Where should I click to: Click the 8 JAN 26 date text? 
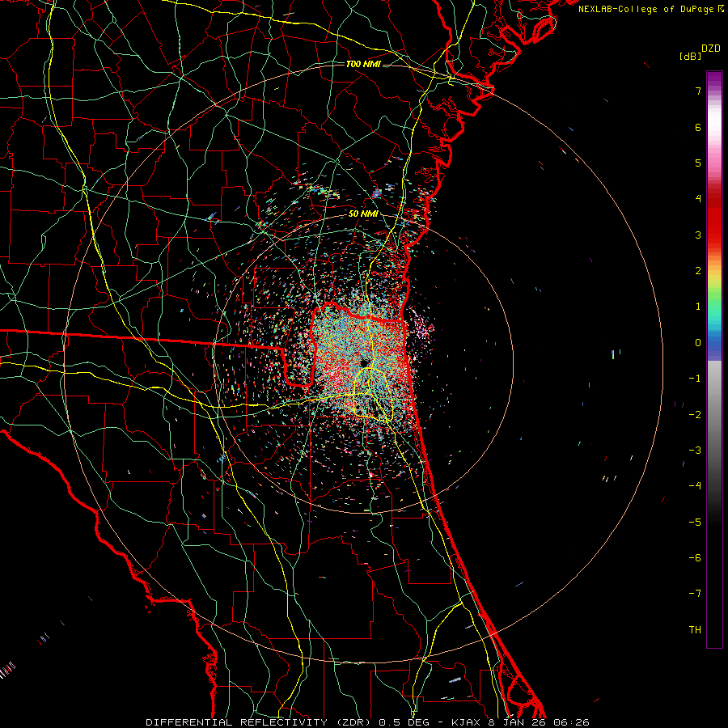[515, 722]
